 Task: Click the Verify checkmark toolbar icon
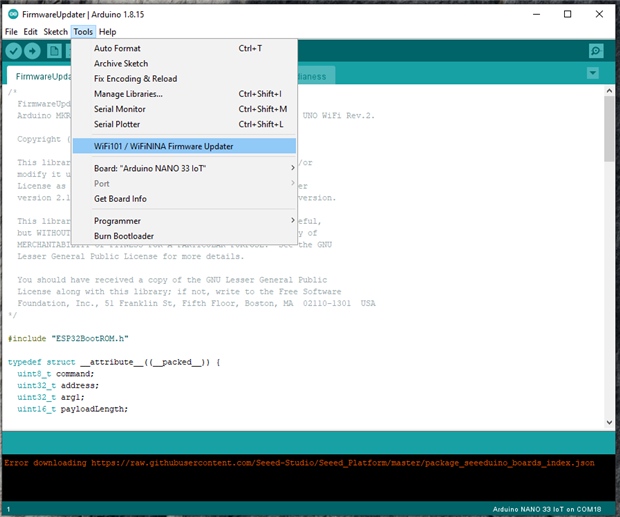[x=14, y=51]
